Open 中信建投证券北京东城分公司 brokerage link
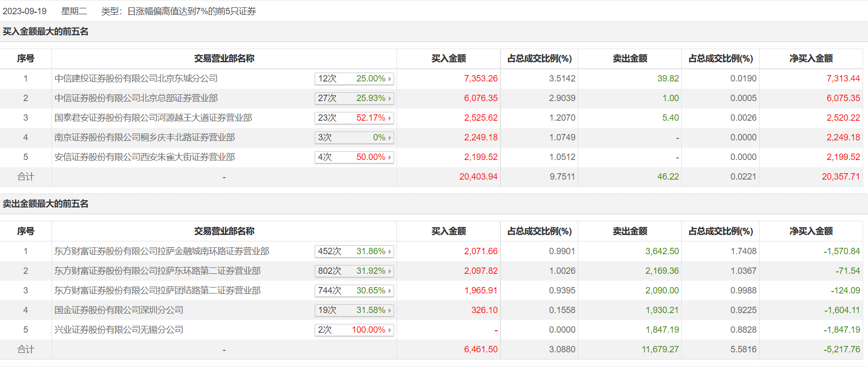The width and height of the screenshot is (868, 370). point(136,79)
